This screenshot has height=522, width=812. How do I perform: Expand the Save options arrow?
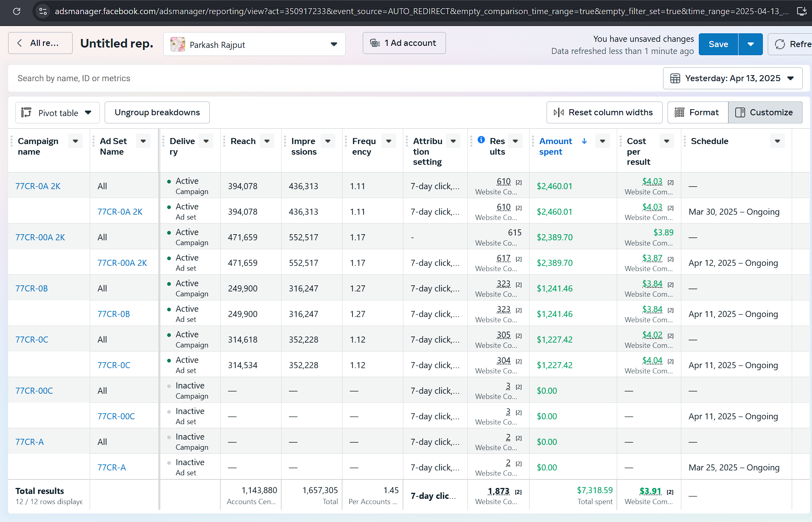click(x=750, y=44)
